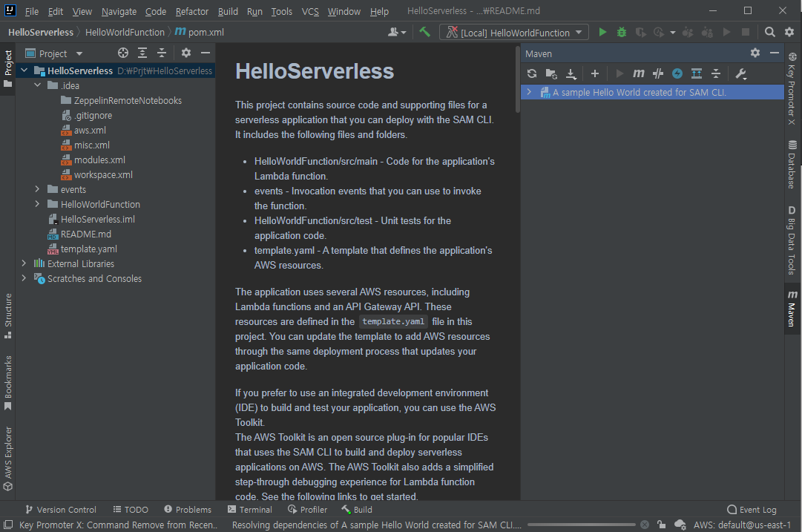Collapse HelloServerless root node
Viewport: 802px width, 532px height.
click(x=24, y=70)
